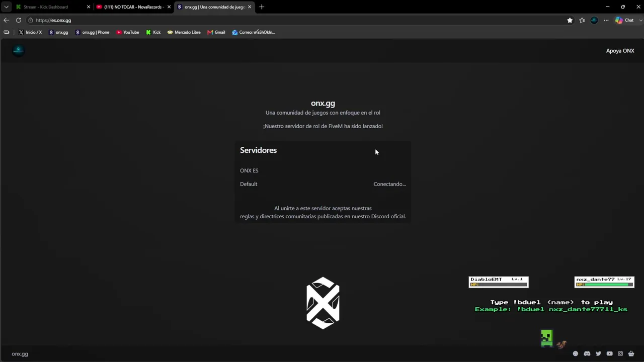
Task: Select the onx.gg community tab
Action: click(x=214, y=7)
